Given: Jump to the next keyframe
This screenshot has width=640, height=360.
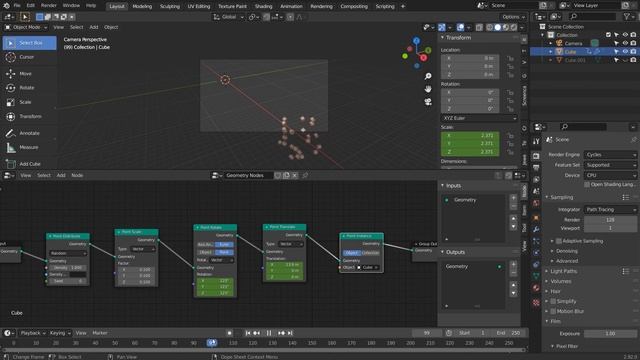Looking at the screenshot, I should pos(282,333).
